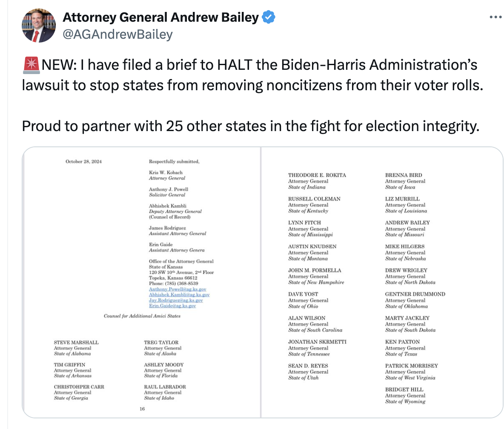Open the right attorney general signature list image
504x429 pixels.
coord(382,282)
